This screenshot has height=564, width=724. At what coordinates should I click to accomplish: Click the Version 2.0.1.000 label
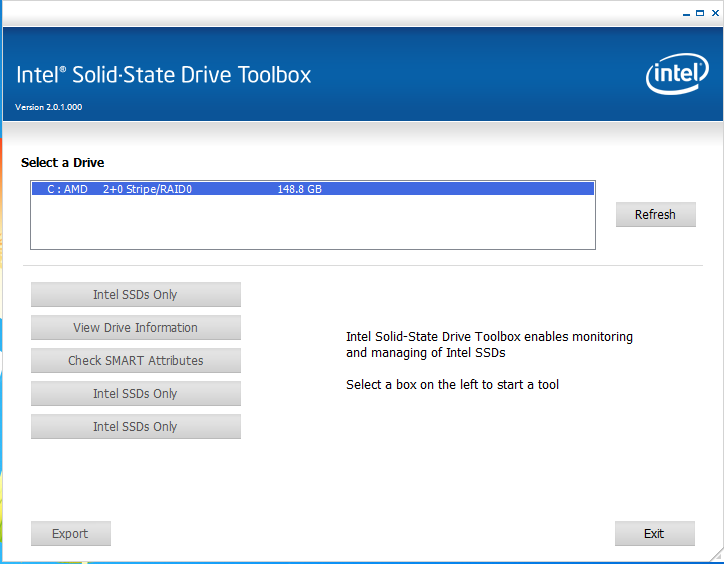(48, 107)
